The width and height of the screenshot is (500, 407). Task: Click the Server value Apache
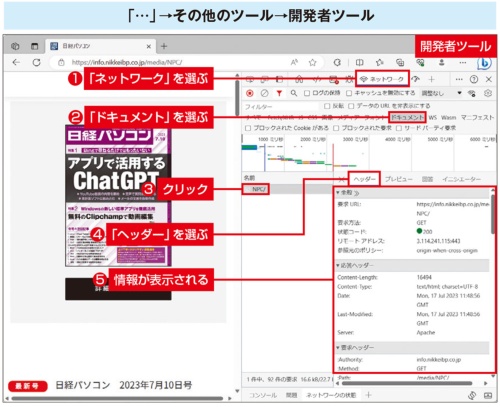[426, 332]
